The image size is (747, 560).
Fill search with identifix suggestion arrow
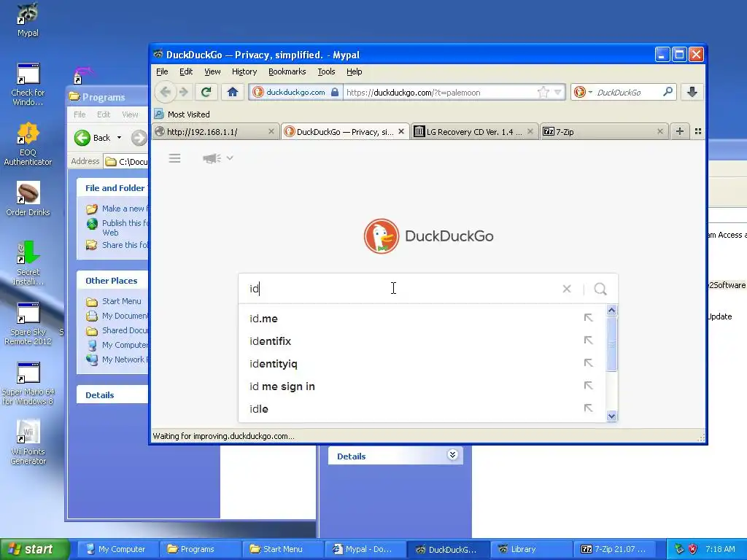coord(589,341)
